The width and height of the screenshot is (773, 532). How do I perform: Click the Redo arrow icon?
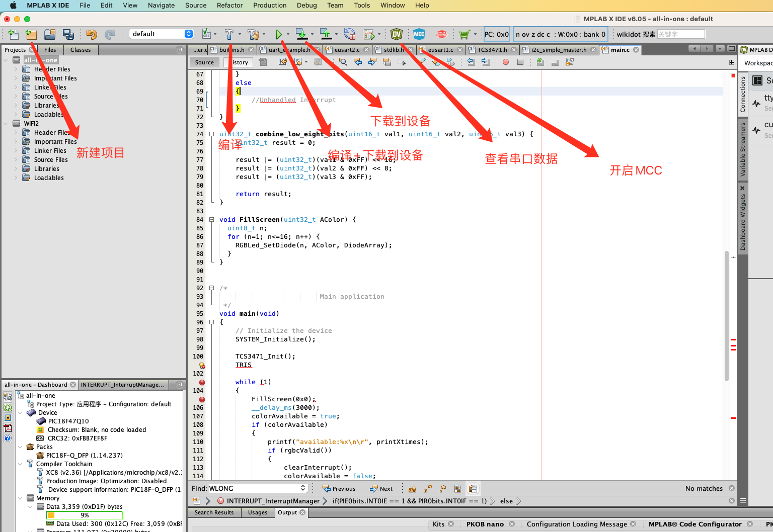point(110,34)
